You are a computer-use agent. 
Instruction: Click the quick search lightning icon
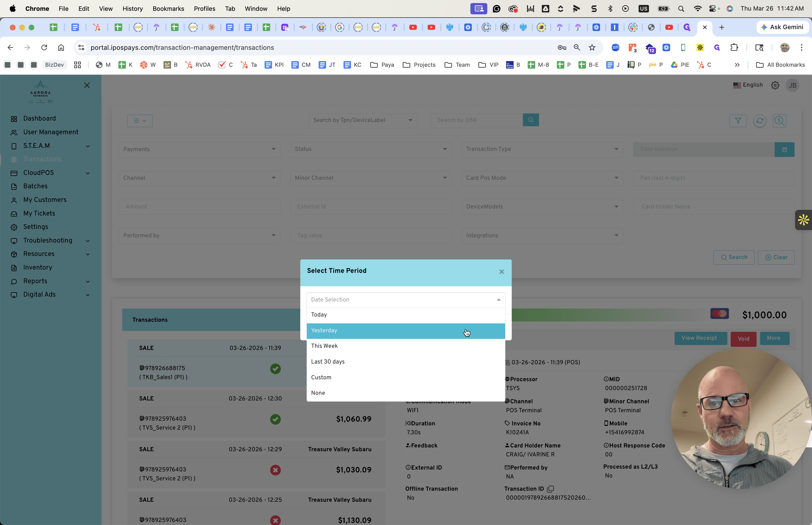[x=779, y=121]
